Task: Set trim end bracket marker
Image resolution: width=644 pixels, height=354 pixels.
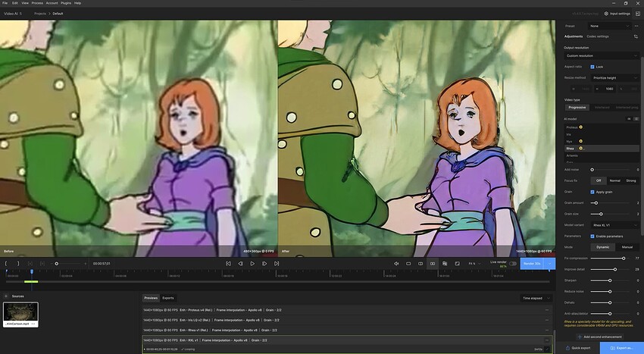Action: [x=17, y=264]
